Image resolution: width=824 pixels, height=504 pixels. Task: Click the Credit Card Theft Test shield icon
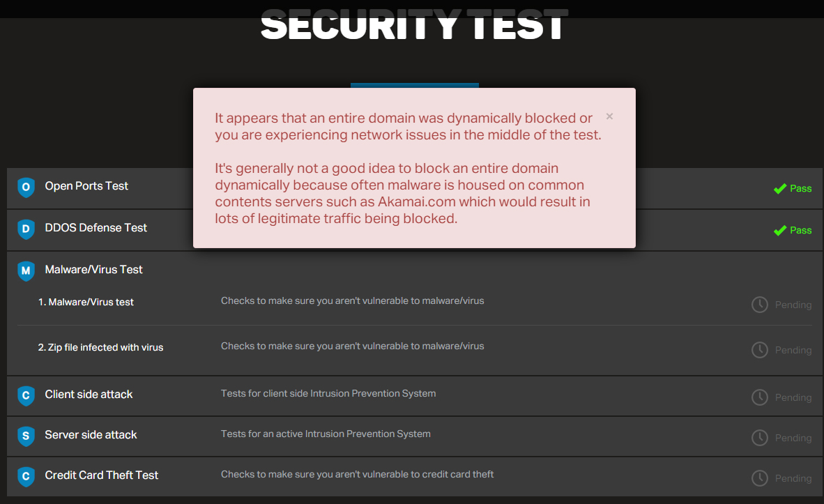click(26, 476)
